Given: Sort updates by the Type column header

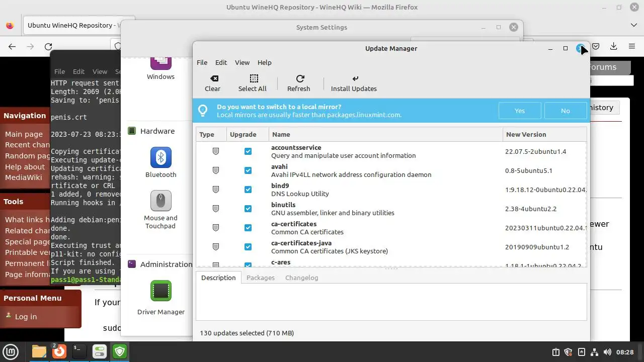Looking at the screenshot, I should click(x=211, y=134).
